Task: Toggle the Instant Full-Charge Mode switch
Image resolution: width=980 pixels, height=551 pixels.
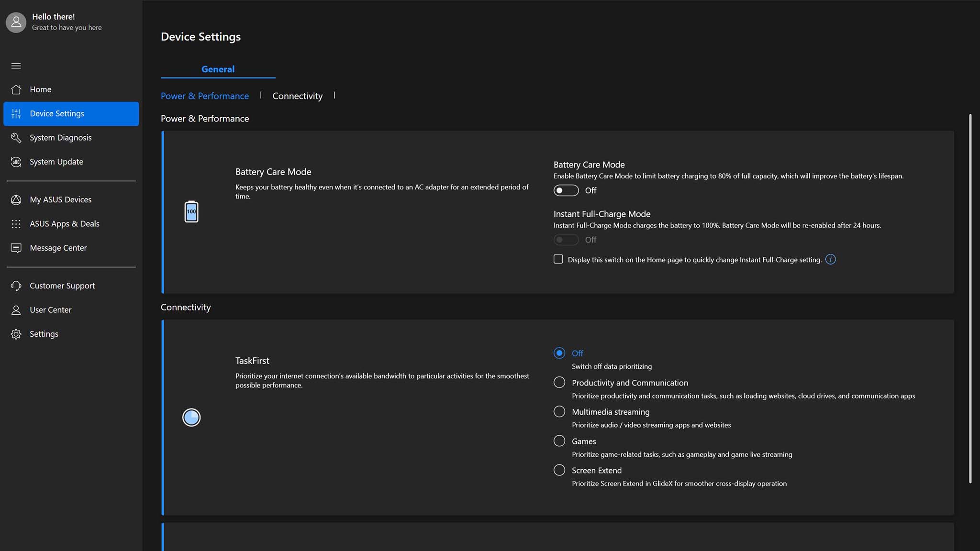Action: click(x=566, y=240)
